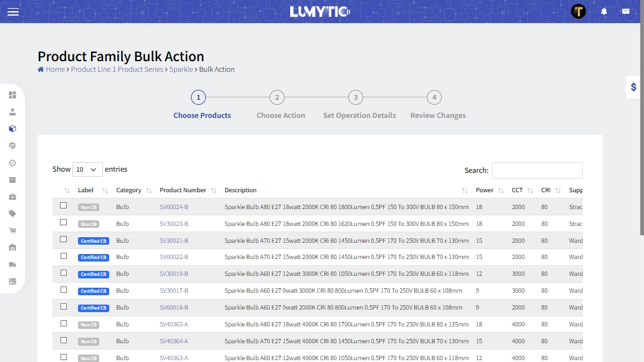Click the sort arrows above the checkboxes
Image resolution: width=644 pixels, height=362 pixels.
click(x=67, y=190)
